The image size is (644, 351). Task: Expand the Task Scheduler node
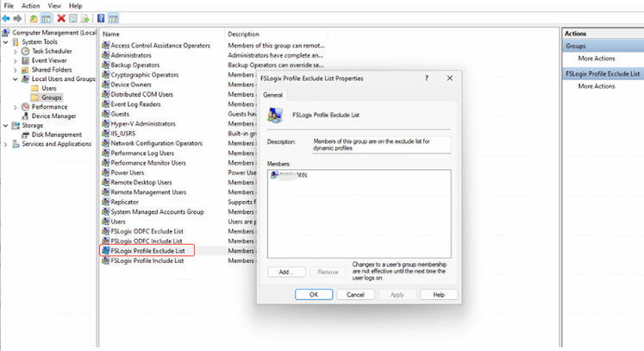coord(16,52)
